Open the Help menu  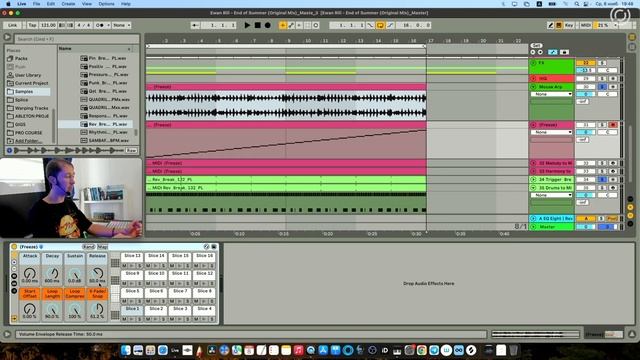click(x=126, y=4)
